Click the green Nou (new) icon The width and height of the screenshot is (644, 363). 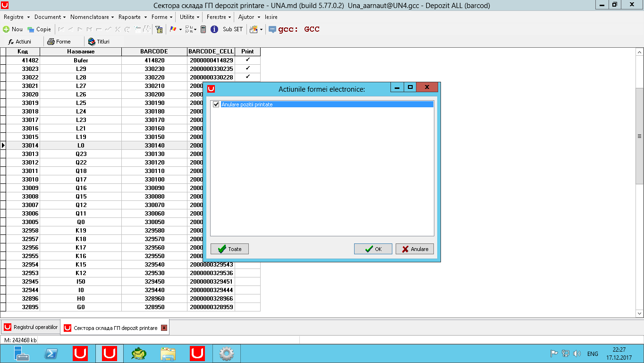(x=6, y=29)
